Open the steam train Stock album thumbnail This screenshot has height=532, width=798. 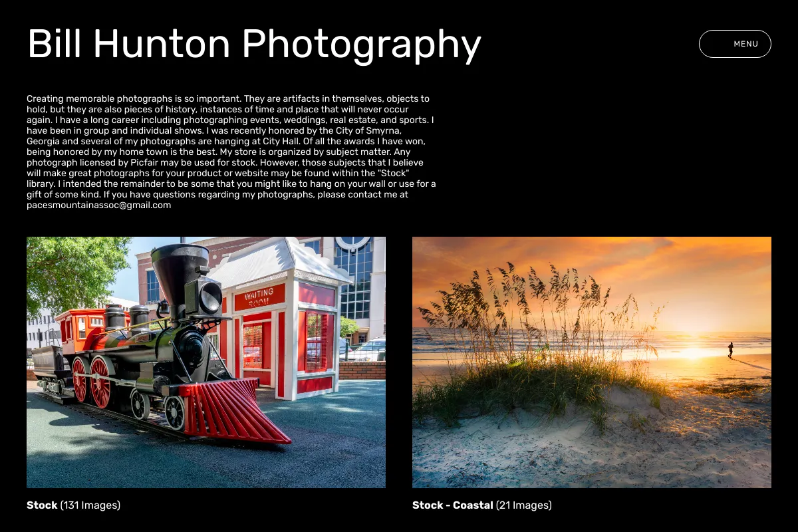(x=206, y=362)
